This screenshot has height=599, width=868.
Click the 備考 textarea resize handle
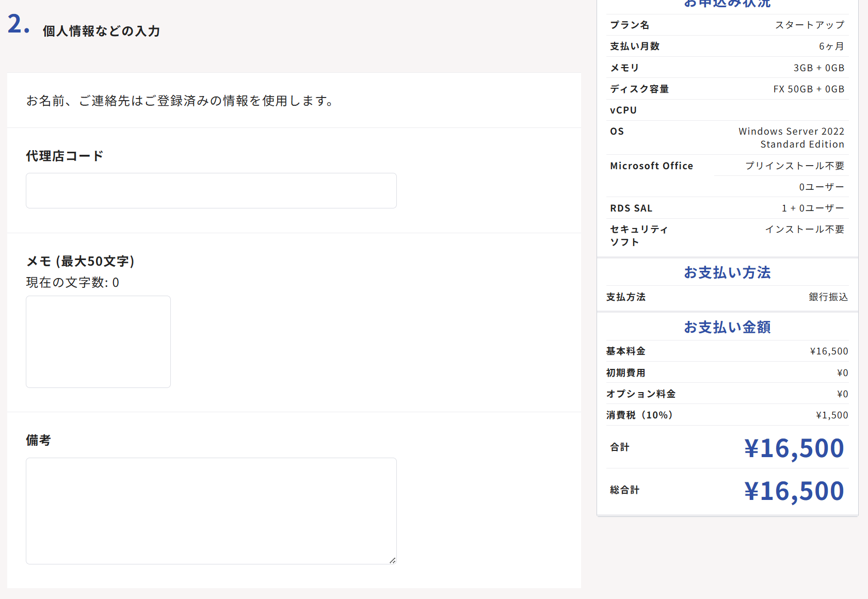point(393,560)
